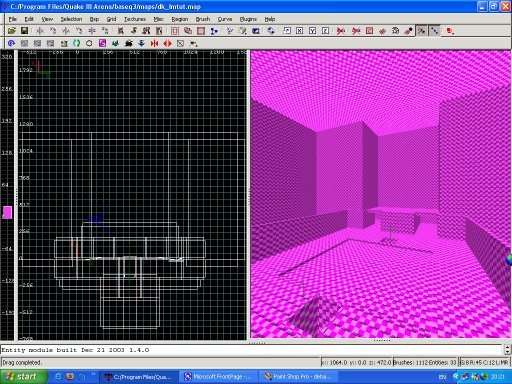
Task: Click the blue drop-down arrow plugin icon
Action: pyautogui.click(x=142, y=43)
